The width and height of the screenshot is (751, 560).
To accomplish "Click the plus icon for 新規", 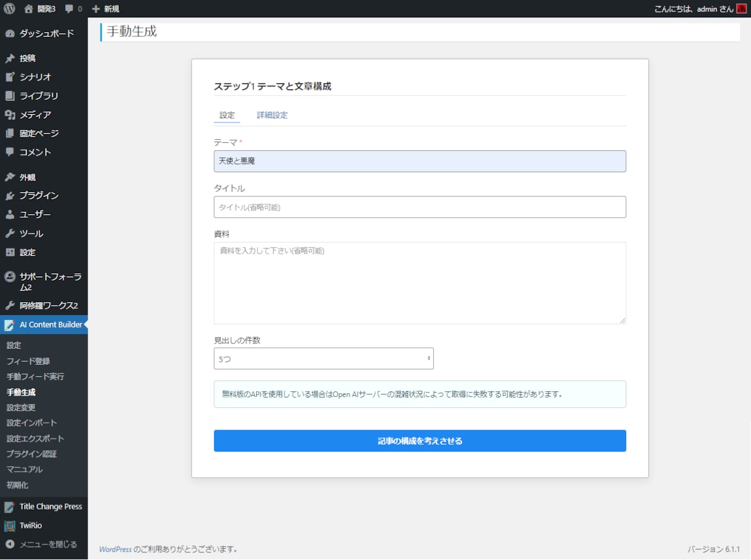I will click(95, 9).
